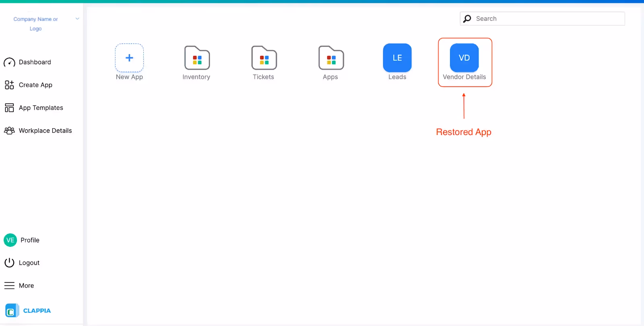Open the Apps folder icon
Screen dimensions: 644x326
(331, 58)
